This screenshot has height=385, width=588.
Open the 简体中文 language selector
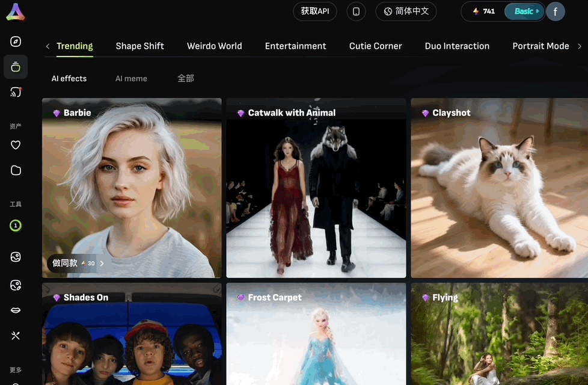coord(406,11)
